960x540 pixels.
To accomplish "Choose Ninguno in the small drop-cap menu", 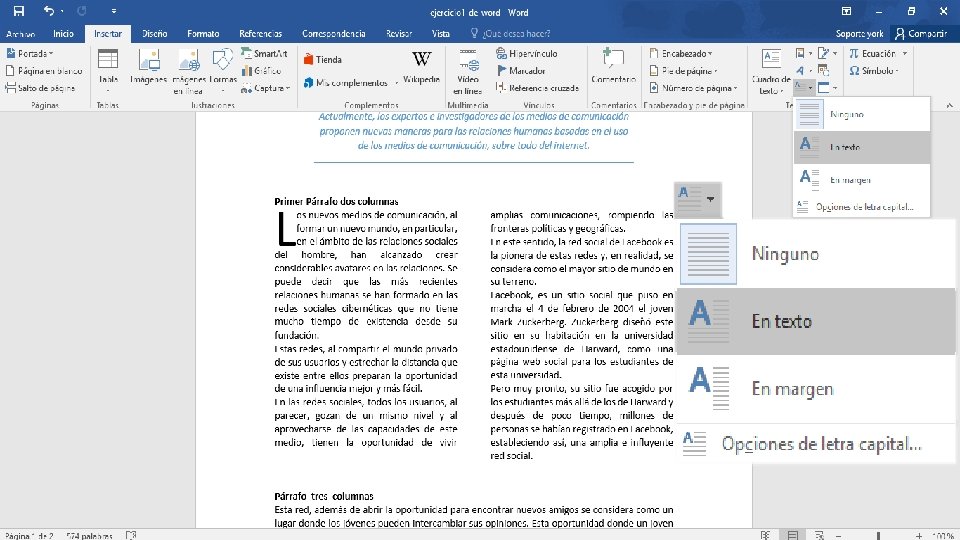I will 861,114.
